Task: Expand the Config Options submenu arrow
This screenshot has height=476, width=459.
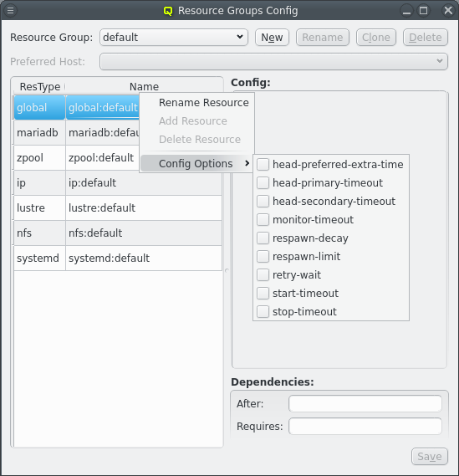Action: [247, 163]
